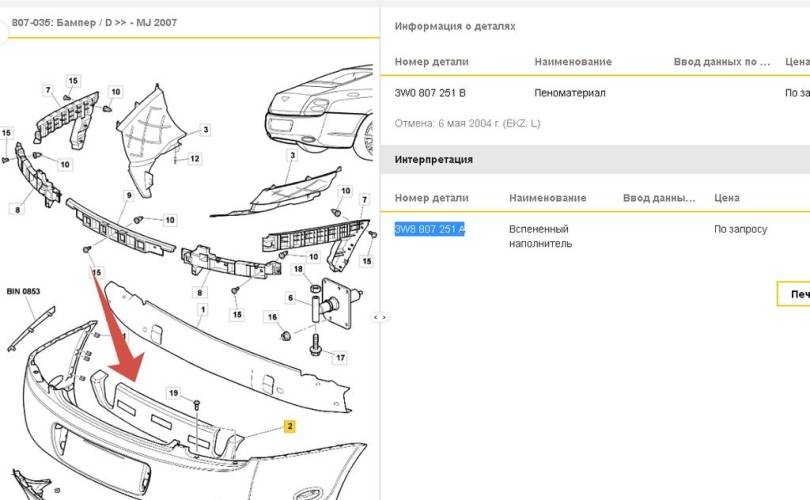The height and width of the screenshot is (500, 810).
Task: Click callout 18 above the mounting bracket
Action: pos(298,269)
